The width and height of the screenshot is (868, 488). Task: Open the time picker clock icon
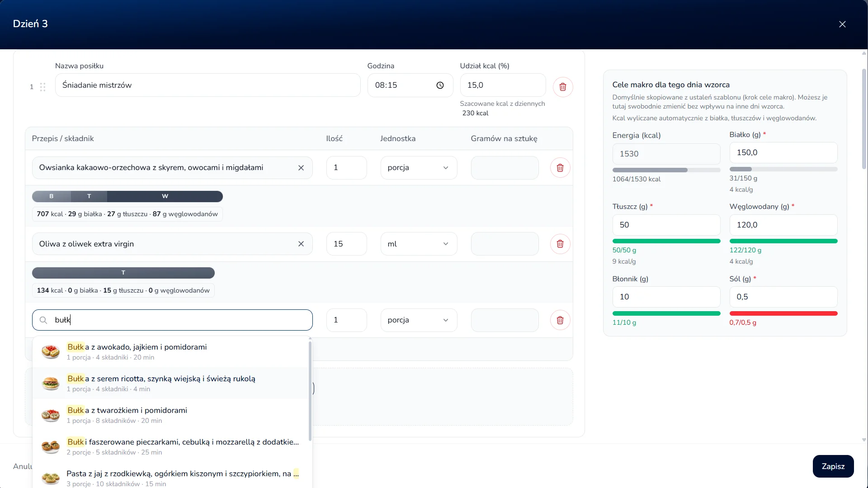(440, 85)
